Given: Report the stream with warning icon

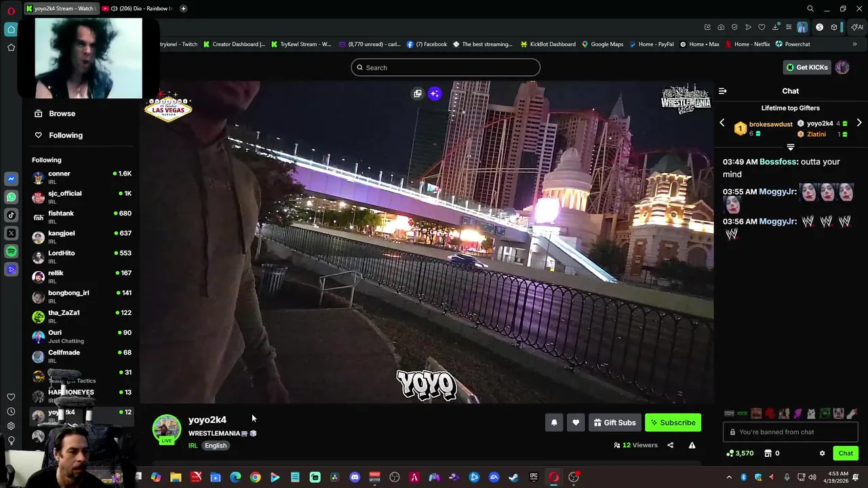Looking at the screenshot, I should click(692, 445).
